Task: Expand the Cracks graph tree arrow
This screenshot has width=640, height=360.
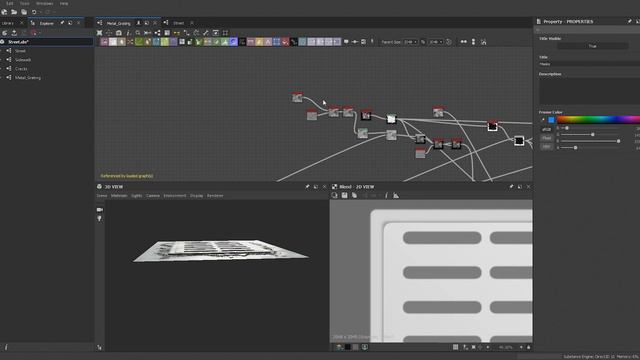Action: pyautogui.click(x=1, y=69)
